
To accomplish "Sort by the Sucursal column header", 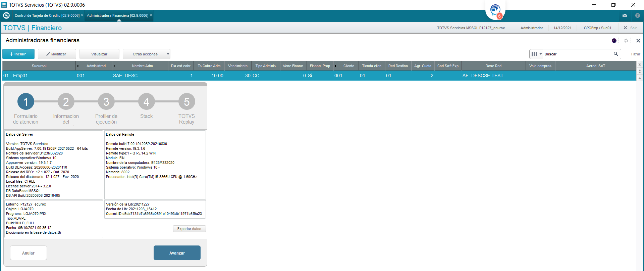I will pos(39,66).
